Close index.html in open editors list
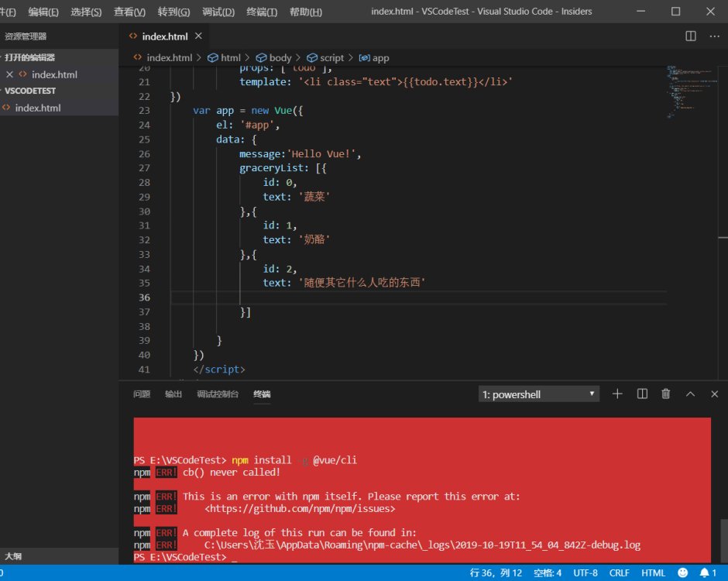The height and width of the screenshot is (581, 728). pos(9,74)
